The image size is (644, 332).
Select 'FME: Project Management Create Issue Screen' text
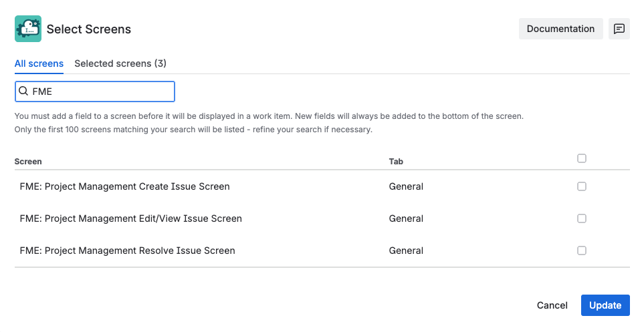[x=125, y=186]
